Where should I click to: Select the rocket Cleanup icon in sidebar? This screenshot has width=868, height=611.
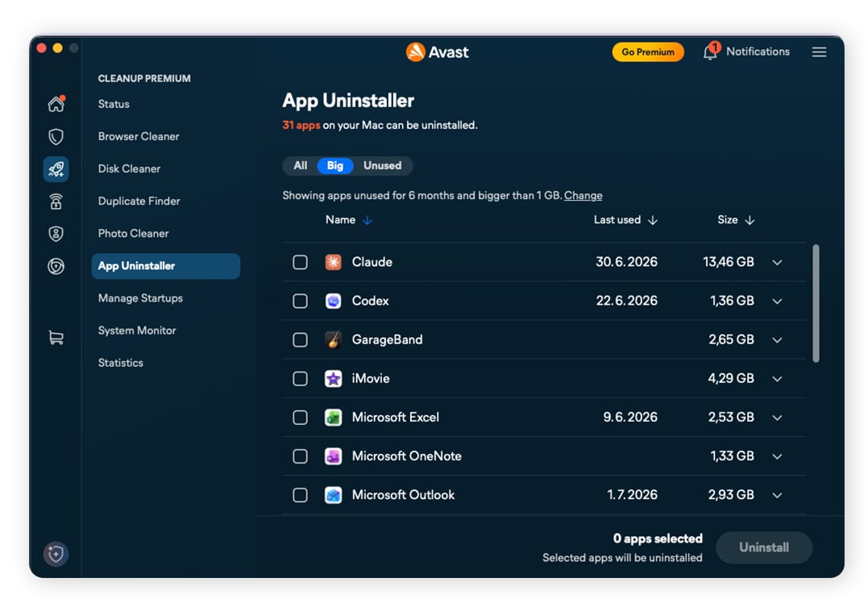click(x=56, y=168)
